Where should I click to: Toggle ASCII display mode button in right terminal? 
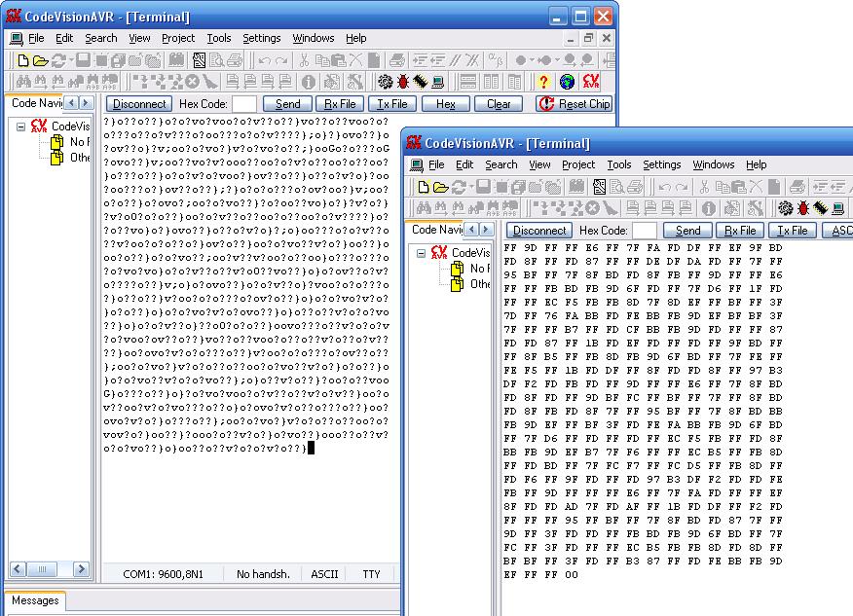click(837, 231)
